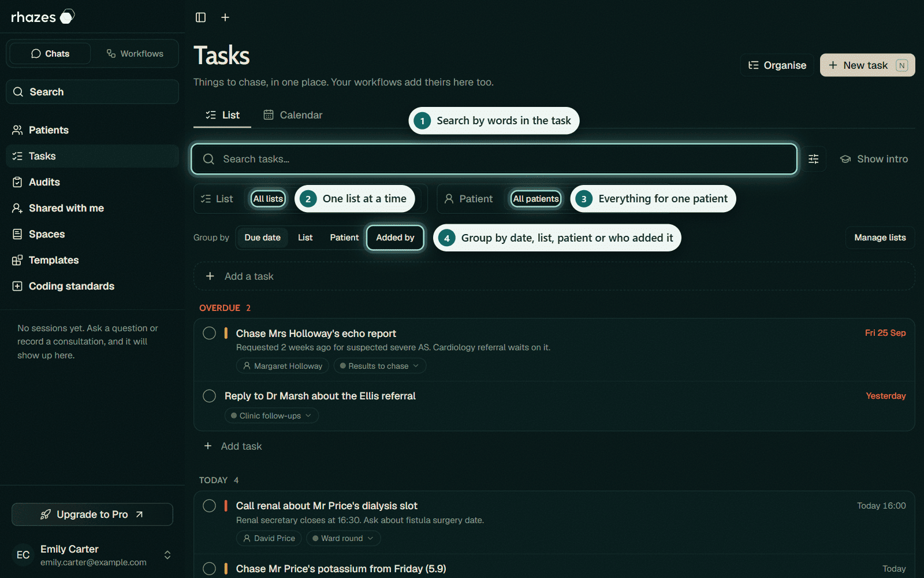Screen dimensions: 924x578
Task: Group tasks by Added by
Action: point(395,238)
